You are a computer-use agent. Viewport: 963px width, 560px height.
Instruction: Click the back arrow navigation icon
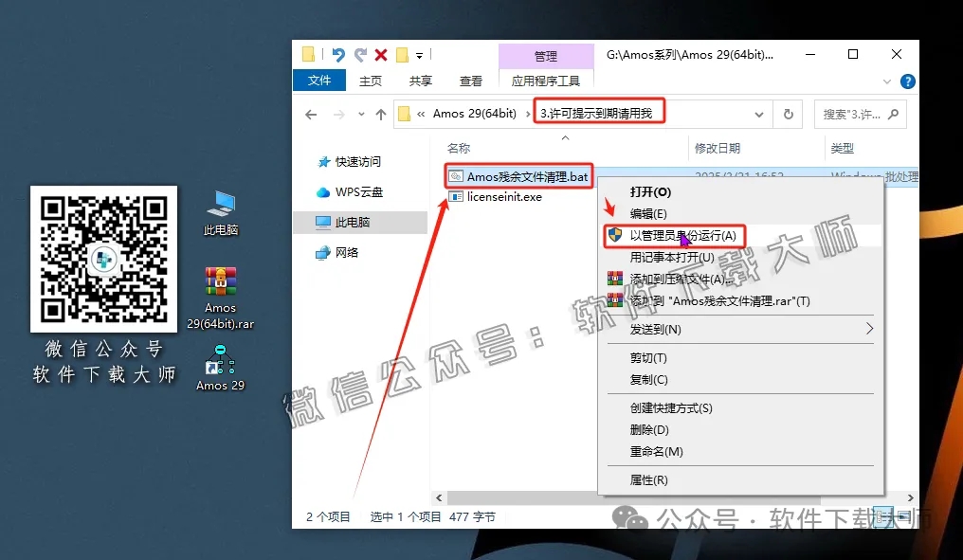coord(313,112)
